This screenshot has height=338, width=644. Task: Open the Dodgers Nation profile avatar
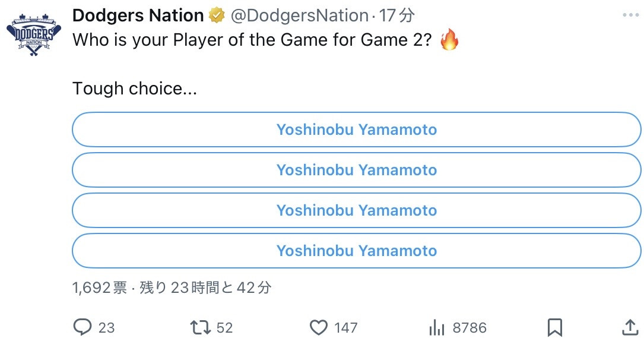[34, 37]
